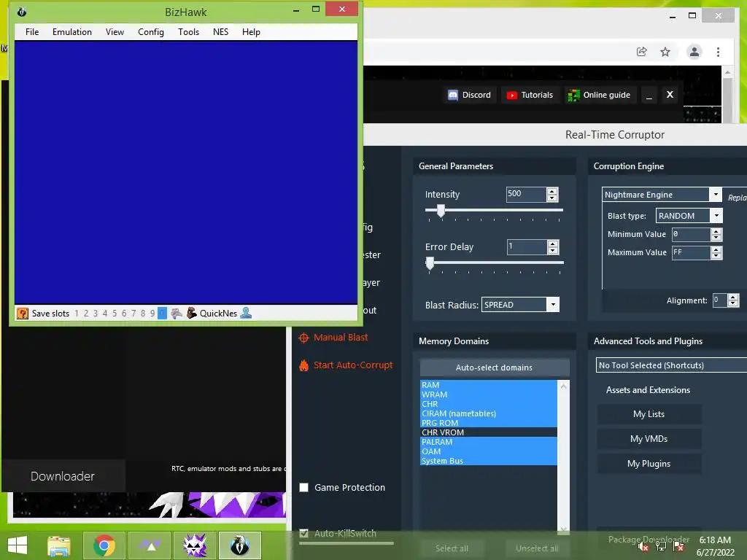Select highlighted save slot 0
This screenshot has height=560, width=747.
click(162, 314)
